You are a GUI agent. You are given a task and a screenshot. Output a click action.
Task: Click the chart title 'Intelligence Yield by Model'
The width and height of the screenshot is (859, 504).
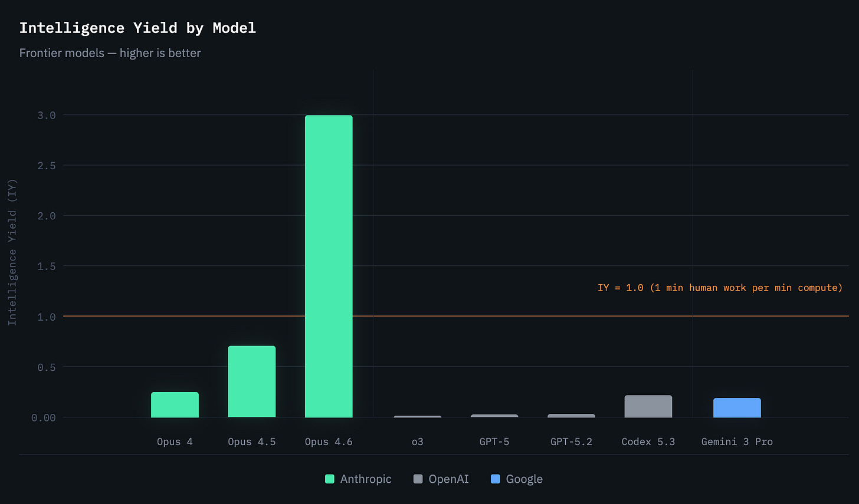pyautogui.click(x=137, y=28)
